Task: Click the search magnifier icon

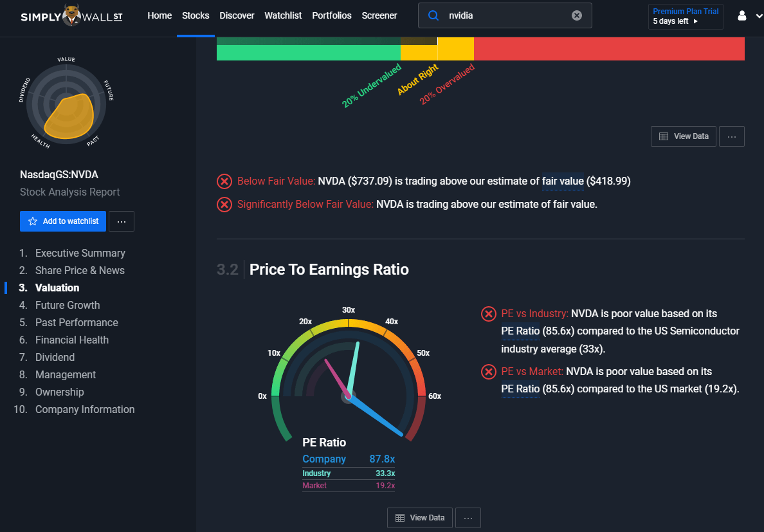Action: 433,15
